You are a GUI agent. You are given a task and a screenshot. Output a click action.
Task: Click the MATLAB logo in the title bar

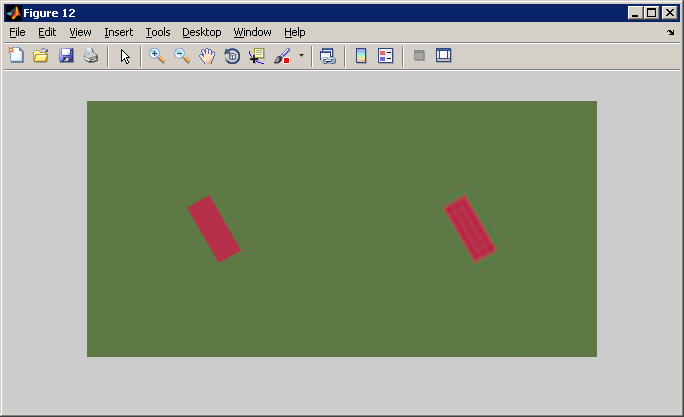click(x=14, y=13)
